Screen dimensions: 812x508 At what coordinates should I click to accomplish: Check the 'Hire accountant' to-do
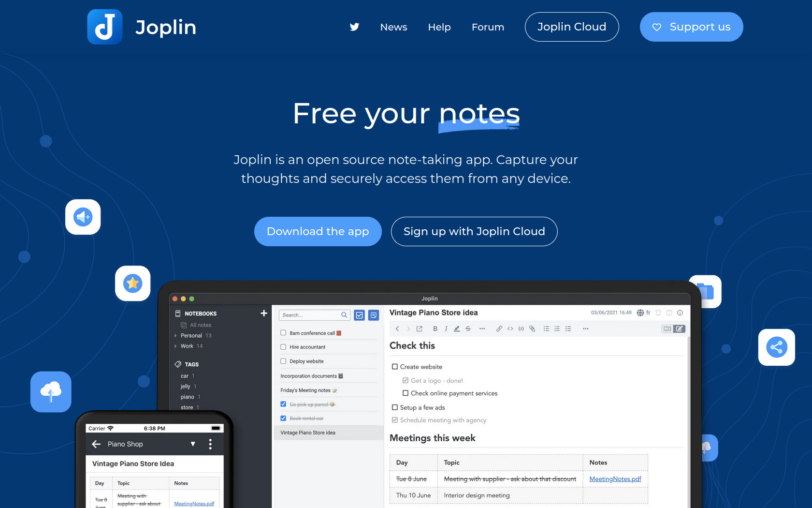pos(283,347)
